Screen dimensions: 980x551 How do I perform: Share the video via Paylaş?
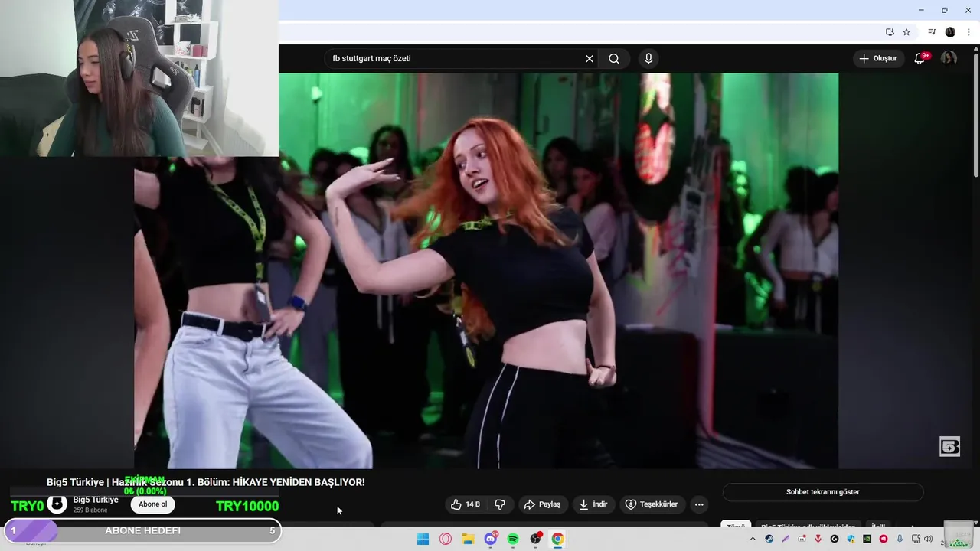pyautogui.click(x=542, y=504)
